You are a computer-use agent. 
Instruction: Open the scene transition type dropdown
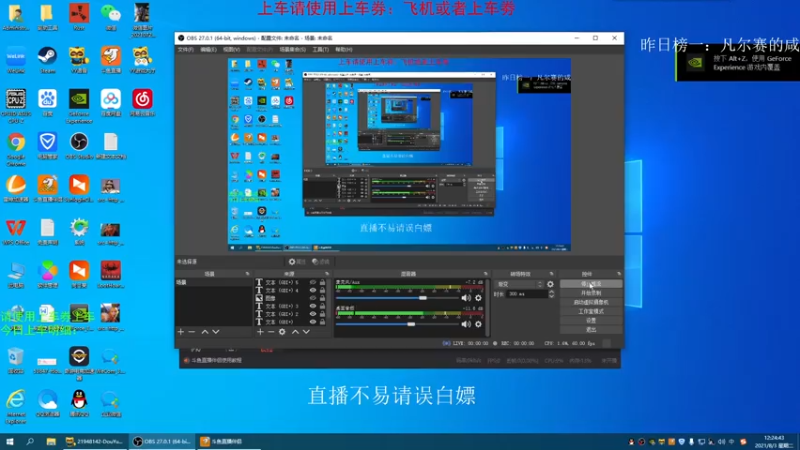pos(519,284)
